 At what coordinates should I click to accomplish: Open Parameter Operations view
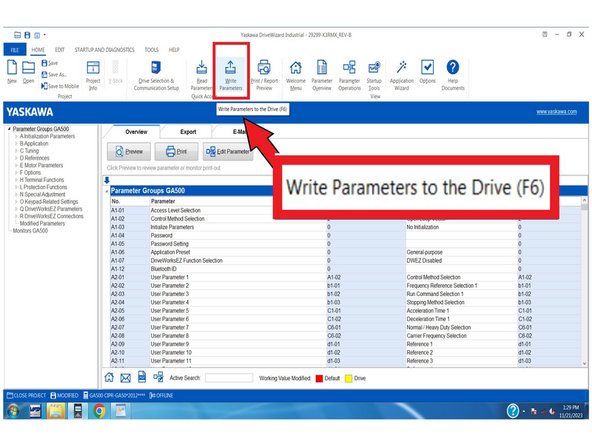click(349, 76)
